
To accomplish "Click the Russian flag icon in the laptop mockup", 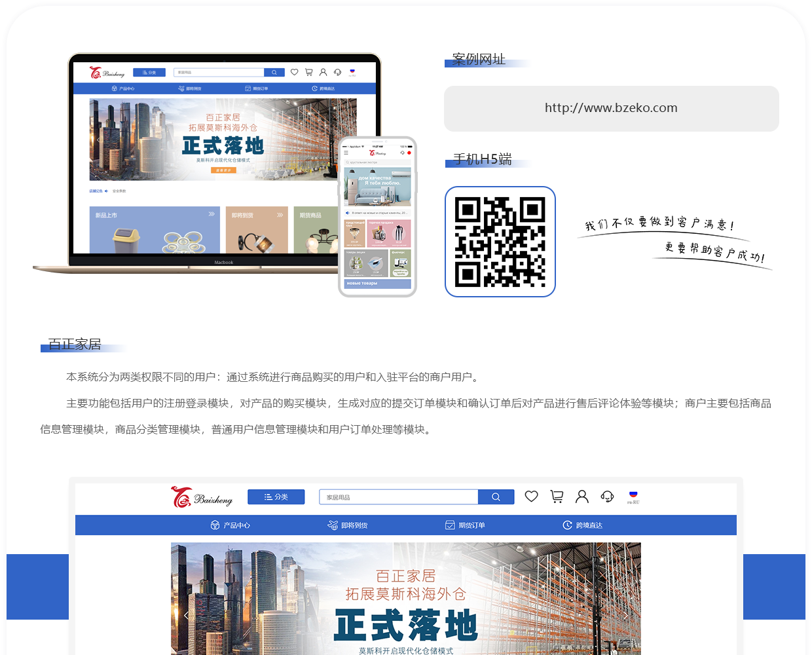I will tap(352, 72).
